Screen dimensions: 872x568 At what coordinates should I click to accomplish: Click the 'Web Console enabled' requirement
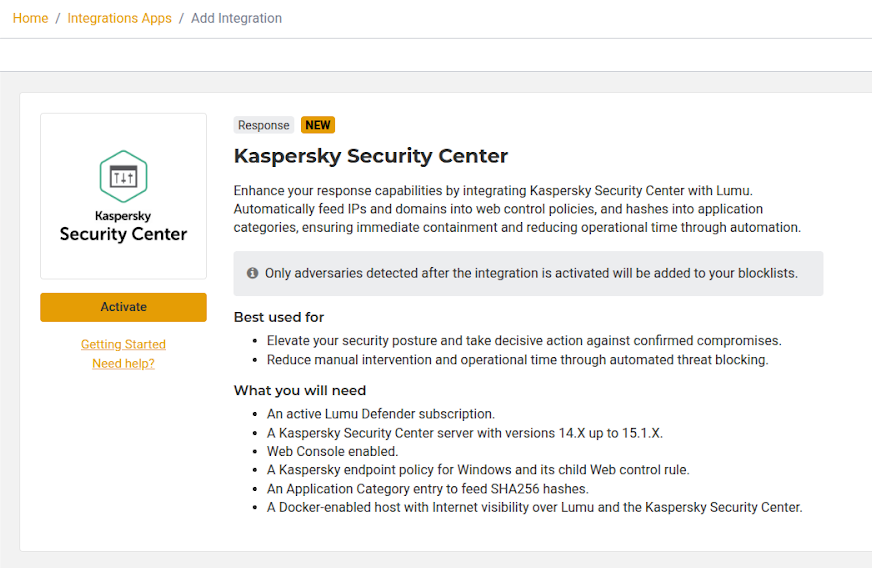coord(332,451)
